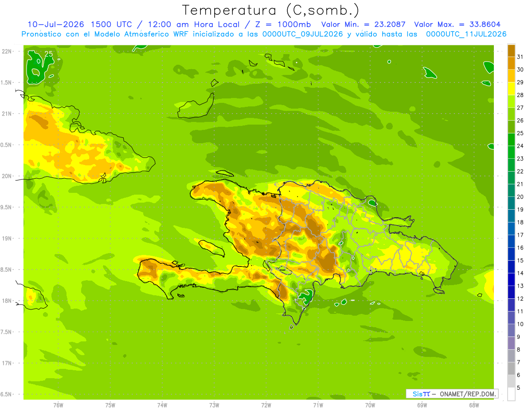The width and height of the screenshot is (532, 411).
Task: Click the colorbar swatch between 12 and 13
Action: [511, 292]
